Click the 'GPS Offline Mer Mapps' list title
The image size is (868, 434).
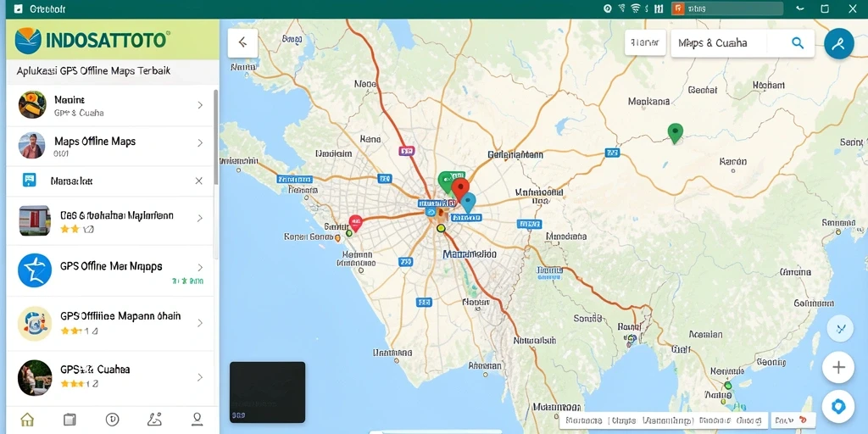tap(111, 265)
